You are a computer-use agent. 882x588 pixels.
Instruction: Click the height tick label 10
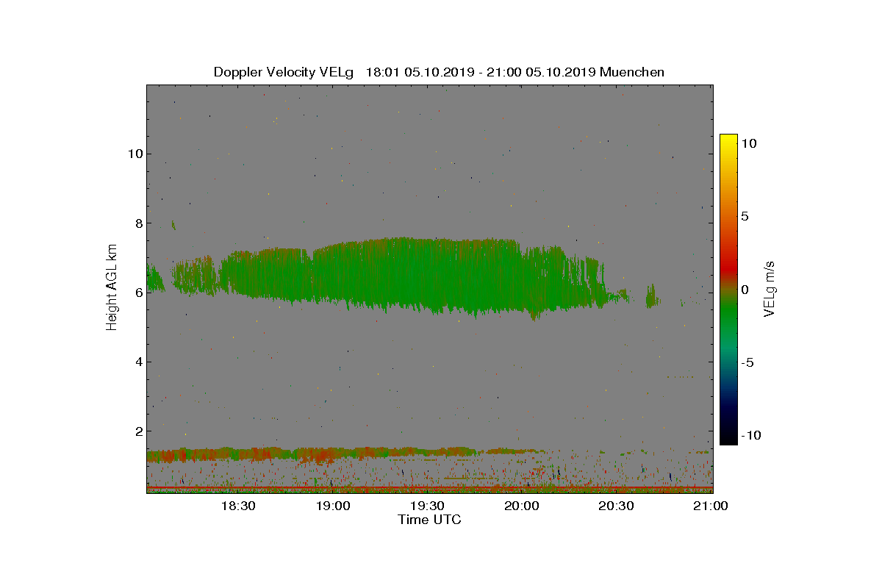pyautogui.click(x=135, y=154)
